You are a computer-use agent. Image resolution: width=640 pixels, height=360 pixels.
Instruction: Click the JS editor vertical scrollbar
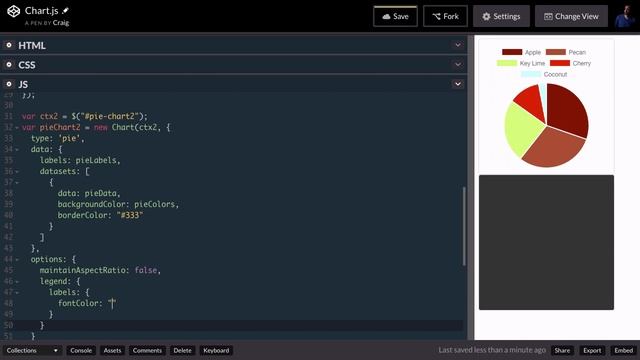click(x=464, y=226)
